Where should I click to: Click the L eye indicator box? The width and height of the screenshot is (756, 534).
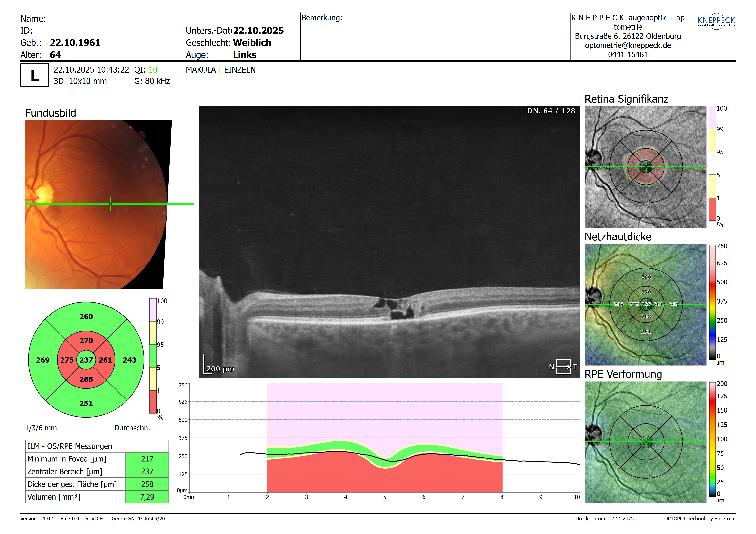coord(35,75)
